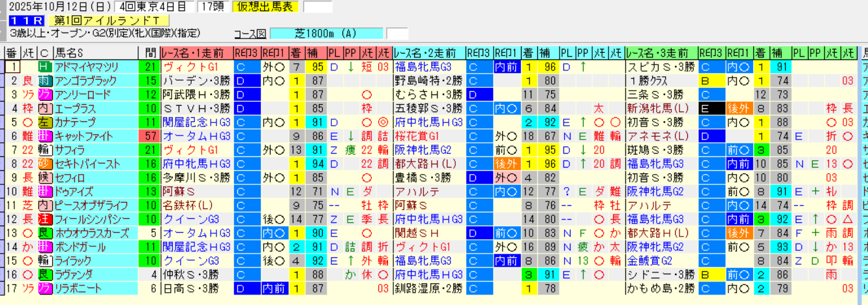Click STVH・3勝 race cell
Viewport: 868px width, 305px height.
[197, 108]
